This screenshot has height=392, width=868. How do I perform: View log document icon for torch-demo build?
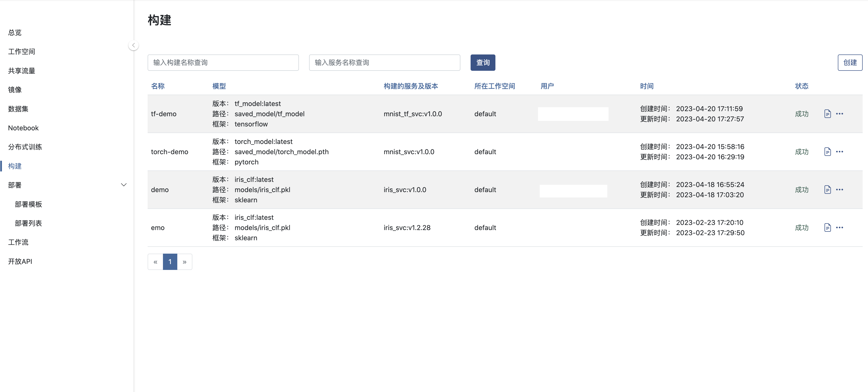[x=827, y=152]
